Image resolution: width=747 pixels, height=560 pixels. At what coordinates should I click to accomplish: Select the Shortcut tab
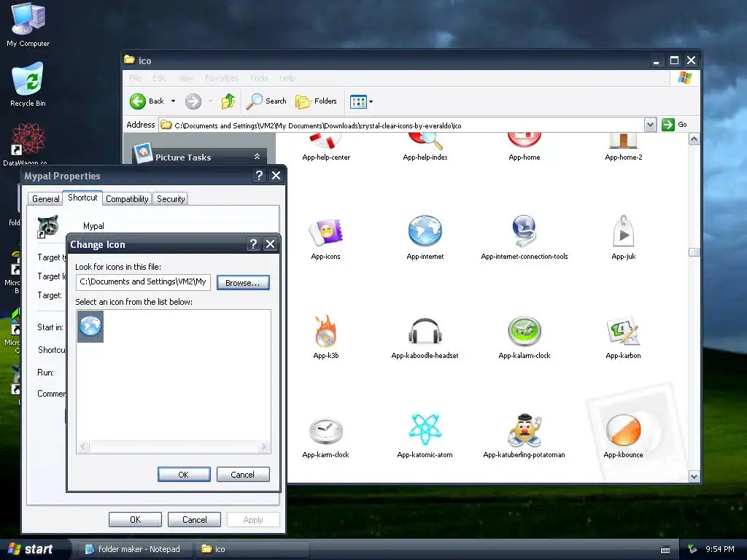82,198
